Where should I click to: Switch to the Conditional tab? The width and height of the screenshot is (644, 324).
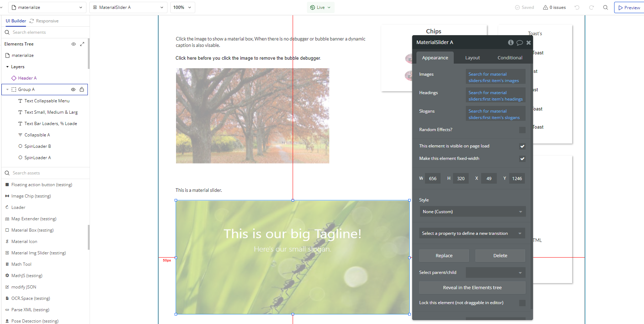pos(510,57)
